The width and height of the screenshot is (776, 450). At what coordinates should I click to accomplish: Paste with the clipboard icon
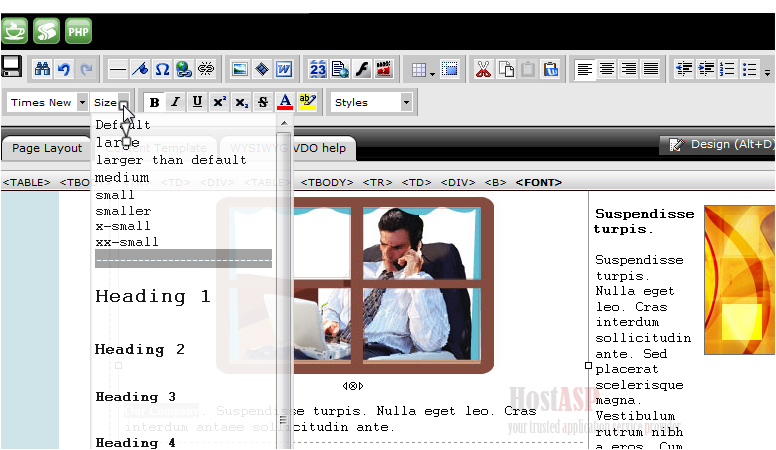[528, 69]
